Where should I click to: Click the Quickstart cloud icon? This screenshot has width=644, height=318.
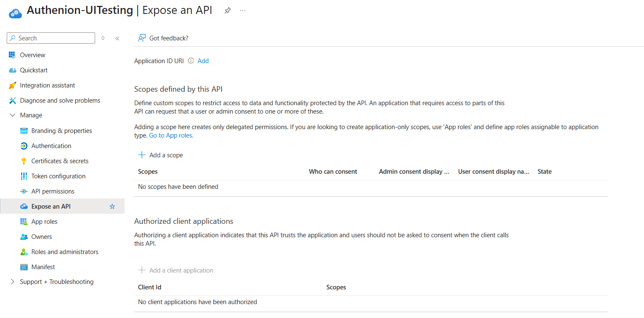tap(12, 70)
